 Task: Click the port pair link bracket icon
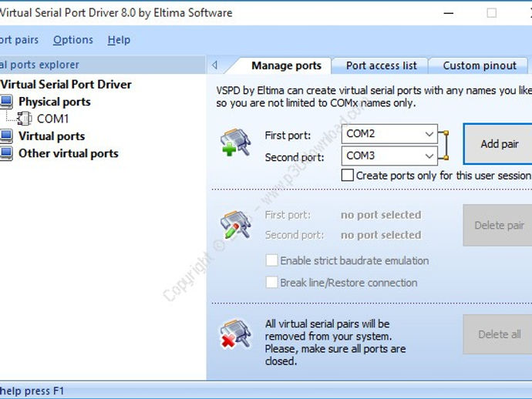pos(444,145)
